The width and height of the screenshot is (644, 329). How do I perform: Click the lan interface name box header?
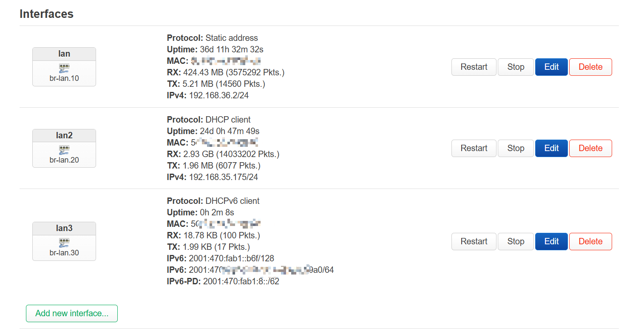(x=64, y=54)
